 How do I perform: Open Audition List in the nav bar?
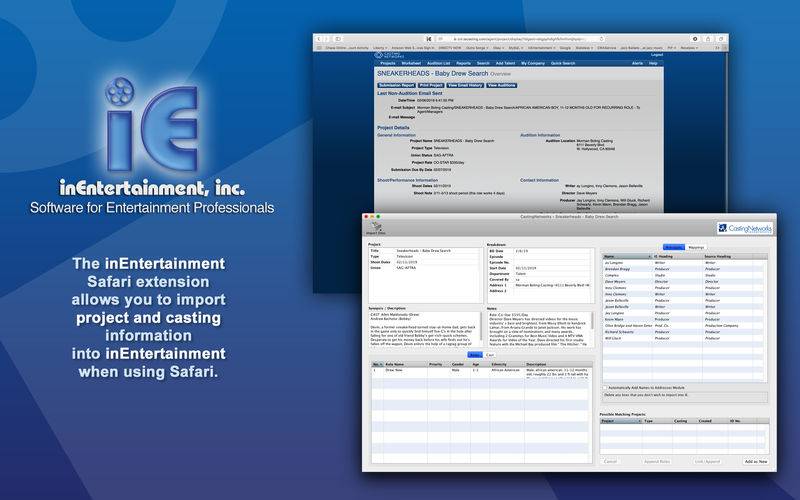coord(439,63)
